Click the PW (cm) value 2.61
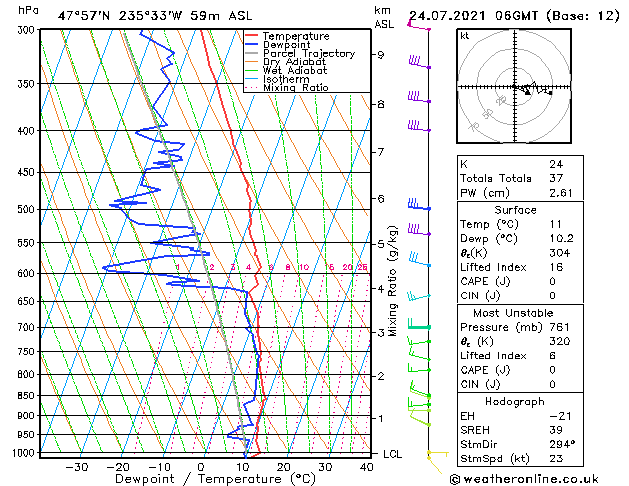The image size is (629, 486). (561, 193)
